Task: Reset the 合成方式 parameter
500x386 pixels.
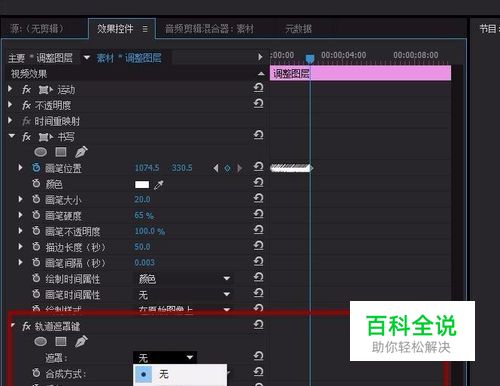Action: [258, 372]
